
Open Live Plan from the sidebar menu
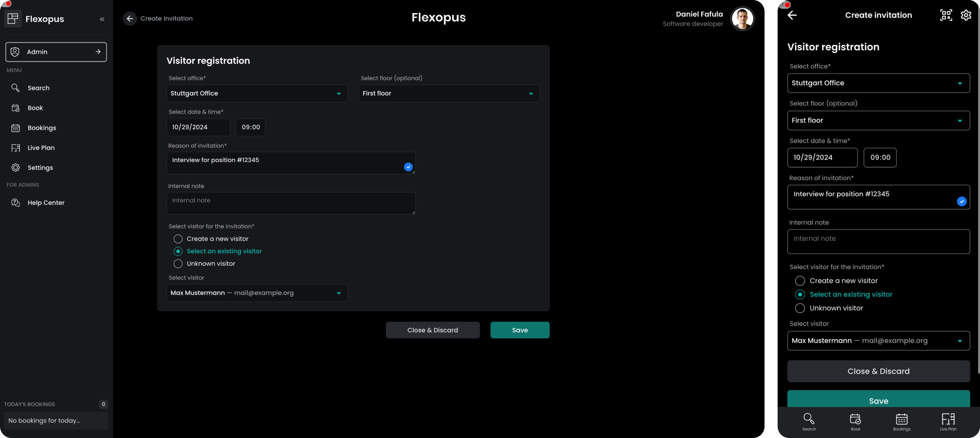tap(41, 148)
